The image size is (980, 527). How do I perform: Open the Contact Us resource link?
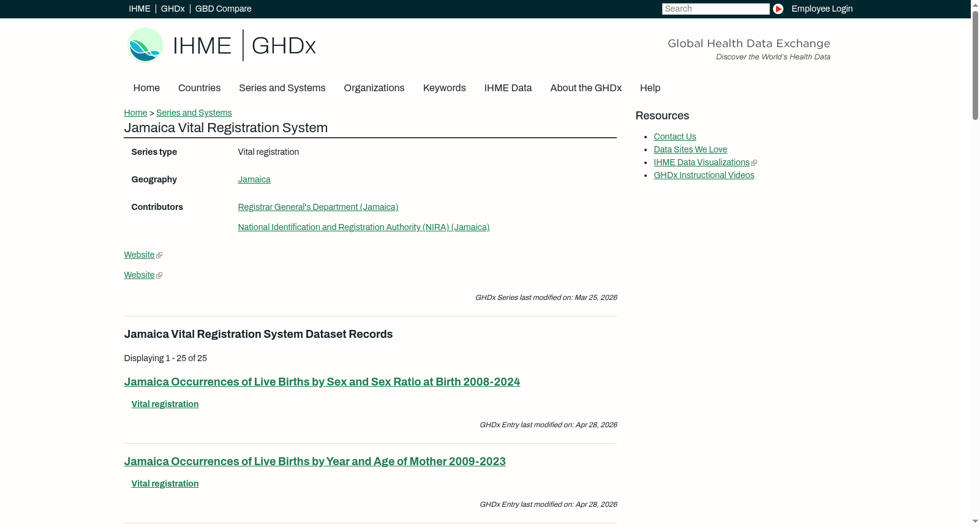pos(675,136)
